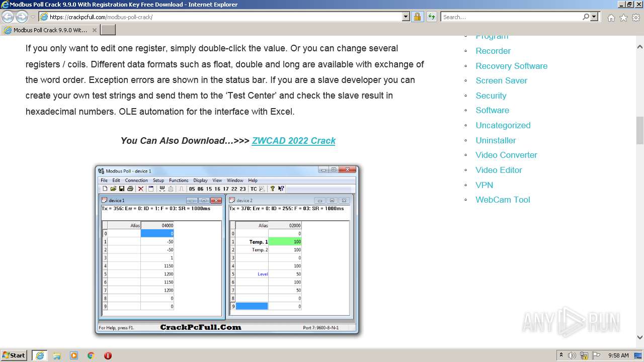Minimize the Internet Explorer window
This screenshot has height=362, width=644.
[620, 4]
